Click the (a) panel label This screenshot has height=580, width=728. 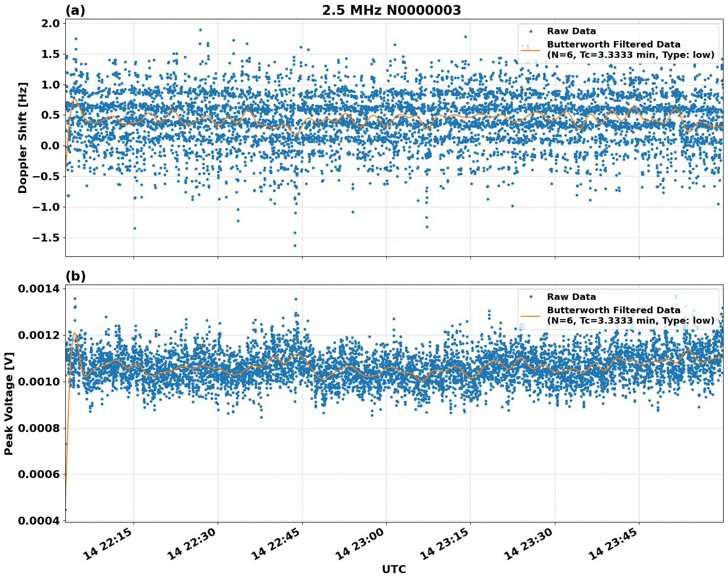tap(75, 11)
